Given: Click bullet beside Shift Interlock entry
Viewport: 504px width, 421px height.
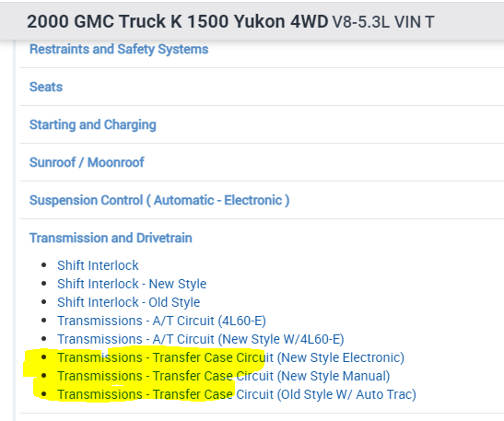Looking at the screenshot, I should pyautogui.click(x=44, y=265).
